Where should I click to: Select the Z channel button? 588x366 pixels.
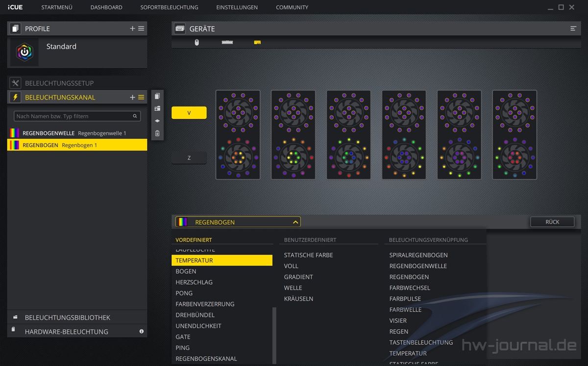pos(189,158)
